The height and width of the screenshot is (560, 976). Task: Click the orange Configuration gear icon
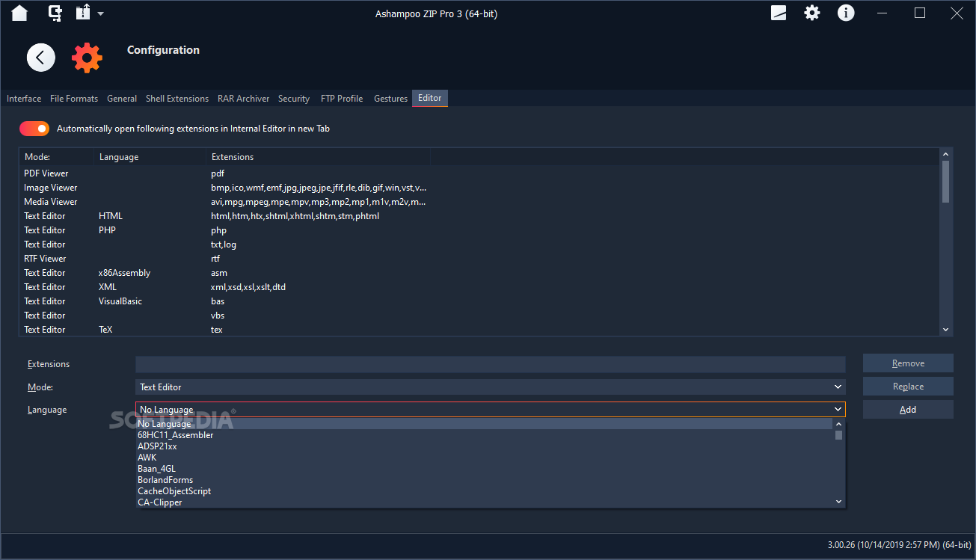[x=87, y=58]
